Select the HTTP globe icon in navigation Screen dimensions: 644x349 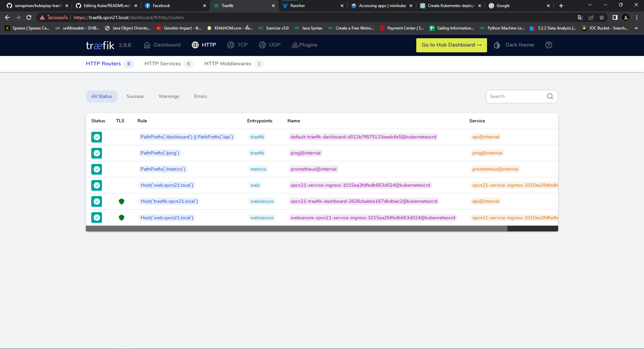coord(195,45)
